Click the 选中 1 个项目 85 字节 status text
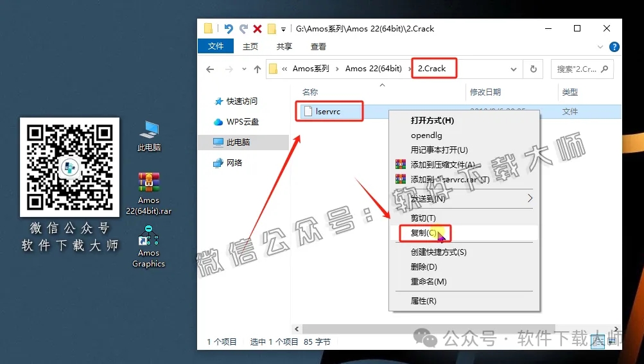 [x=290, y=342]
